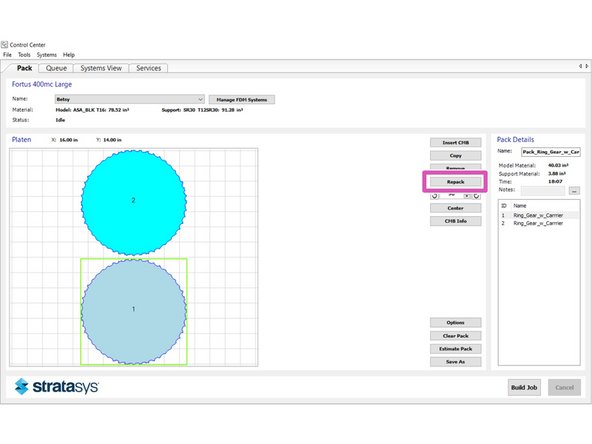Switch to the Queue tab

[x=56, y=68]
